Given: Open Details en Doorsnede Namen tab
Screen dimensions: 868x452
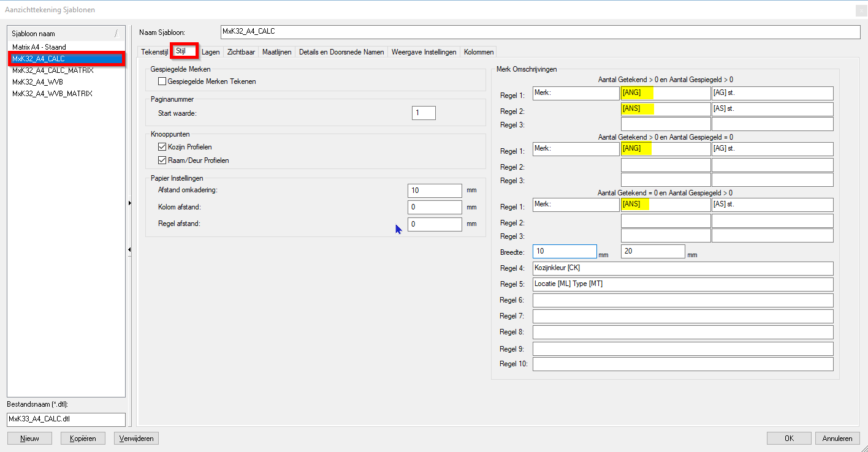Looking at the screenshot, I should pos(341,52).
